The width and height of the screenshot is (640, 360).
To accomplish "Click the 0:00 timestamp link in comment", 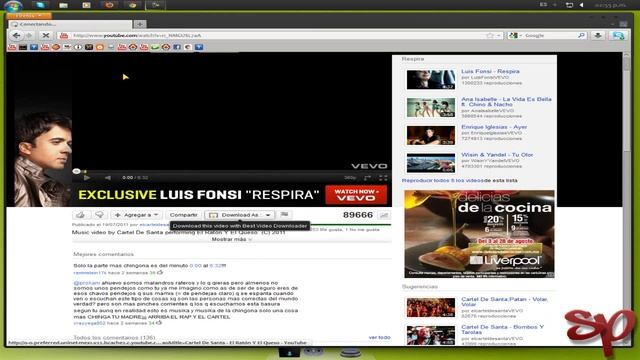I will point(196,265).
